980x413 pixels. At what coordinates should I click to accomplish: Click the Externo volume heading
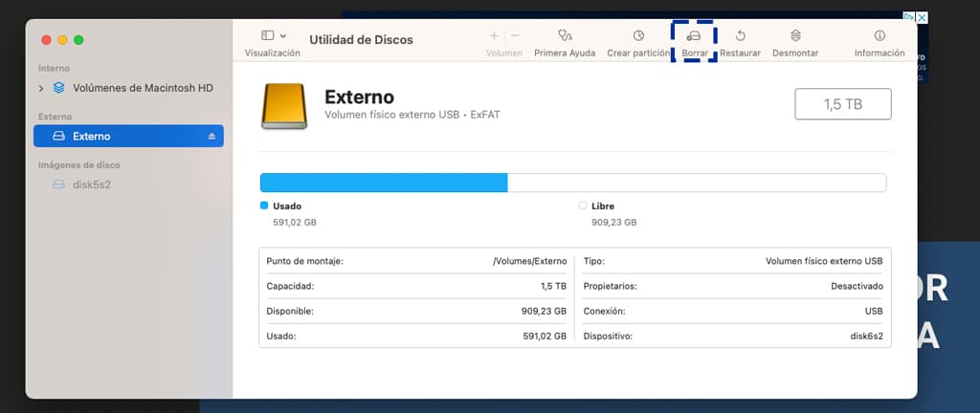[360, 98]
